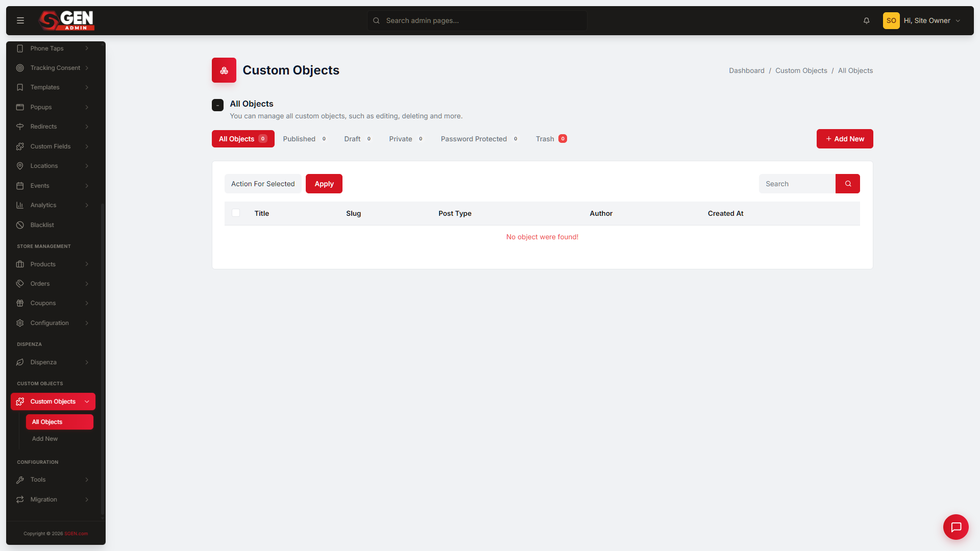Click the Analytics chart icon
The height and width of the screenshot is (551, 980).
(20, 205)
